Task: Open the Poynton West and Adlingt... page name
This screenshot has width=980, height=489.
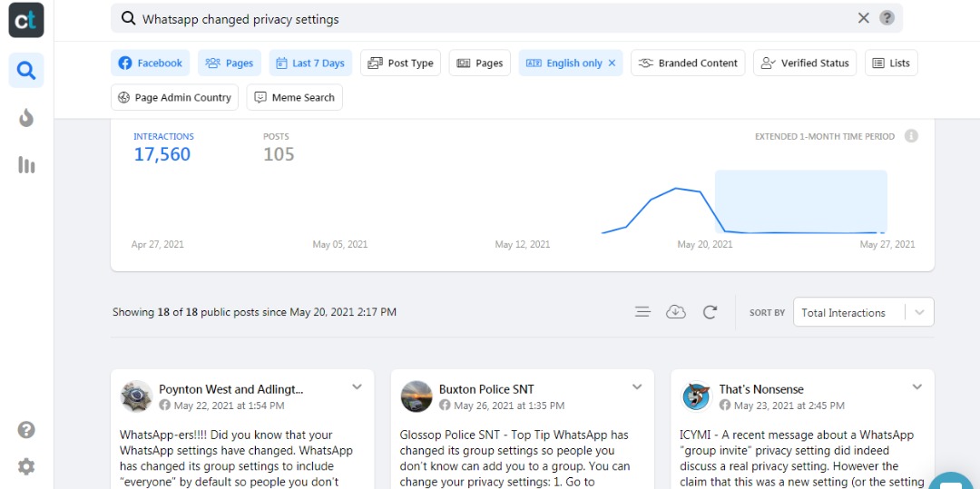Action: click(230, 390)
